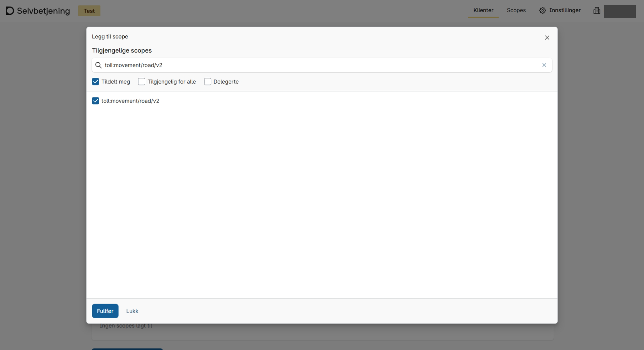The height and width of the screenshot is (350, 644).
Task: Uncheck the Tildelt meg filter
Action: 95,82
